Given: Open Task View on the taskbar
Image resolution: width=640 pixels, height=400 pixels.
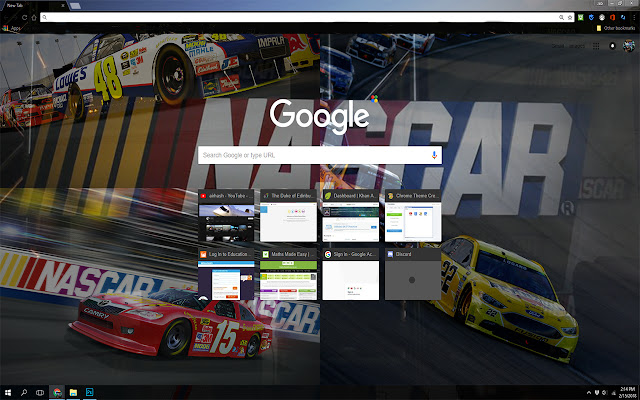Looking at the screenshot, I should click(x=40, y=392).
